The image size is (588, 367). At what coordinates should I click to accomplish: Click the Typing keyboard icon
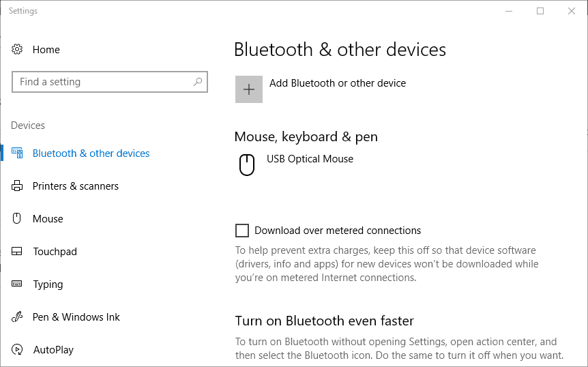pyautogui.click(x=18, y=284)
